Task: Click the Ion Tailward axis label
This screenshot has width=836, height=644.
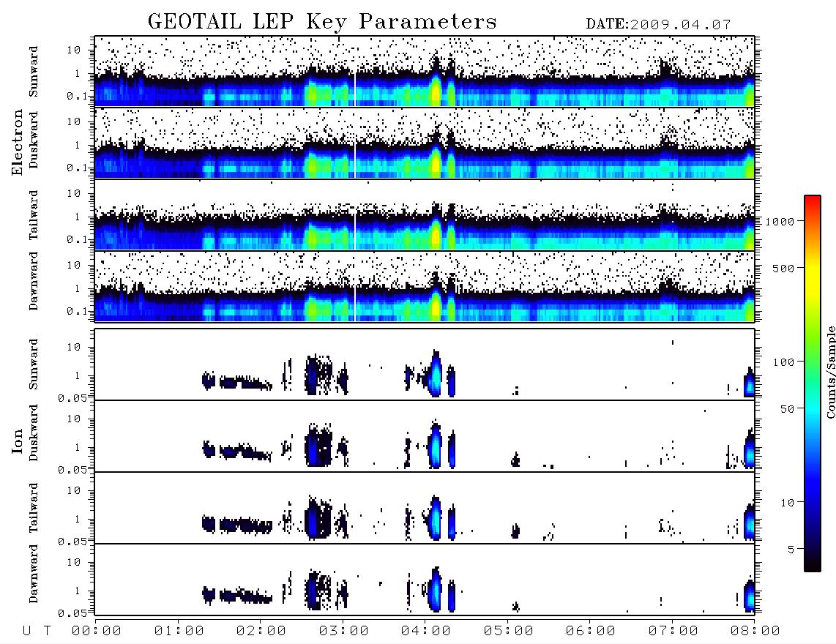Action: [34, 507]
